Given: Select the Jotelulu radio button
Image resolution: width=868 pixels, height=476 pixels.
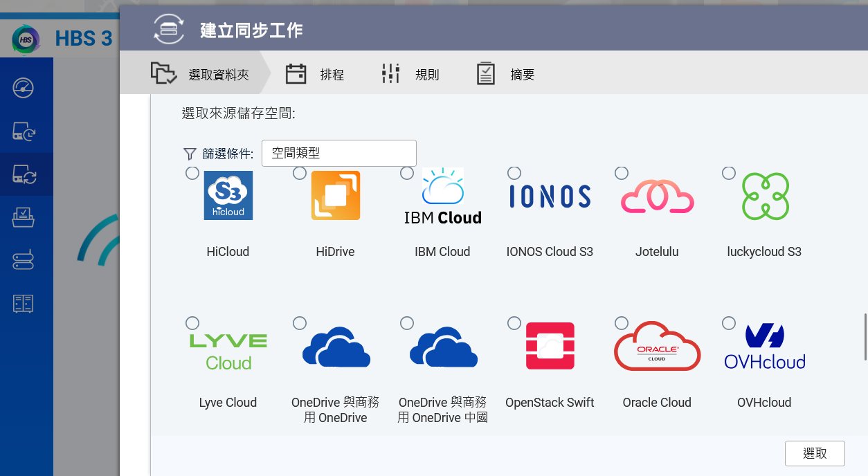Looking at the screenshot, I should click(622, 172).
